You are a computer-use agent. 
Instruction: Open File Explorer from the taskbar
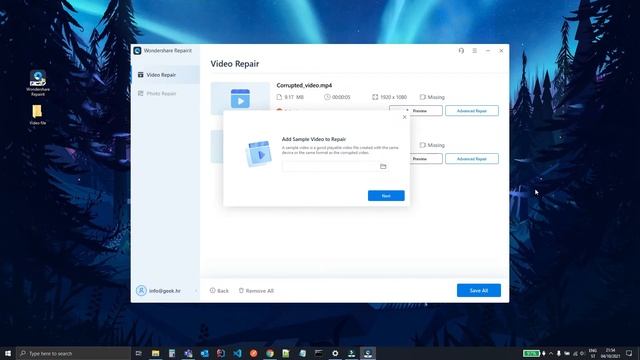pyautogui.click(x=156, y=353)
